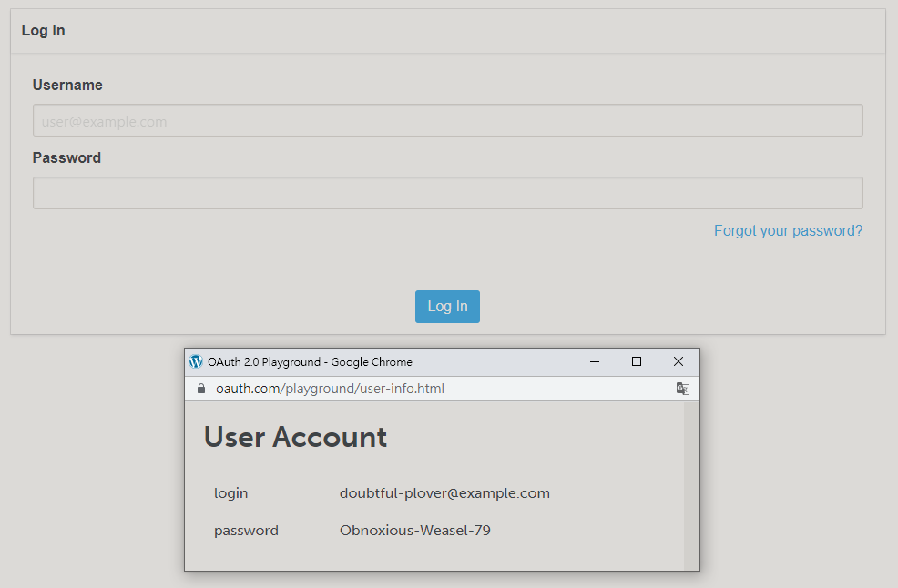Open the translate icon in the address bar
The image size is (898, 588).
coord(682,389)
